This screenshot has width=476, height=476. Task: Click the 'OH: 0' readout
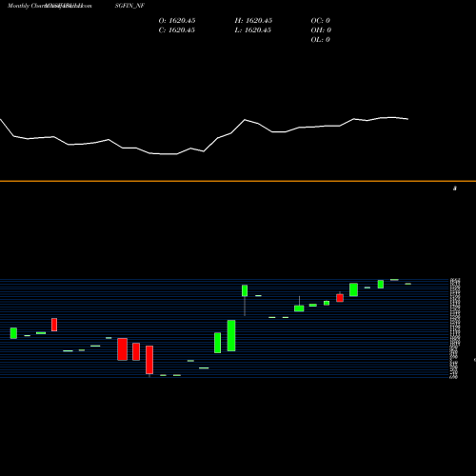[x=321, y=30]
